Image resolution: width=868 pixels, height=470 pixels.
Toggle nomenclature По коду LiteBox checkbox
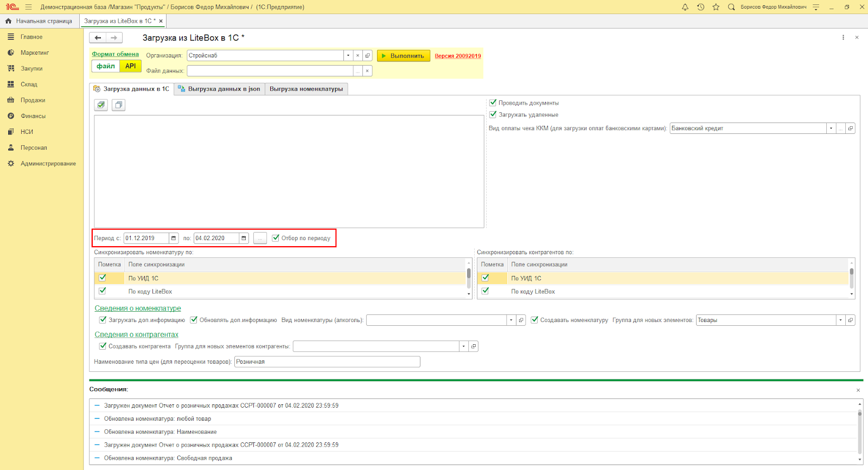pos(103,291)
